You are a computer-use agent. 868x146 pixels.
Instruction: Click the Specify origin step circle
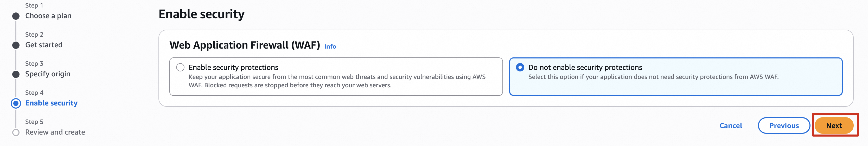(16, 74)
